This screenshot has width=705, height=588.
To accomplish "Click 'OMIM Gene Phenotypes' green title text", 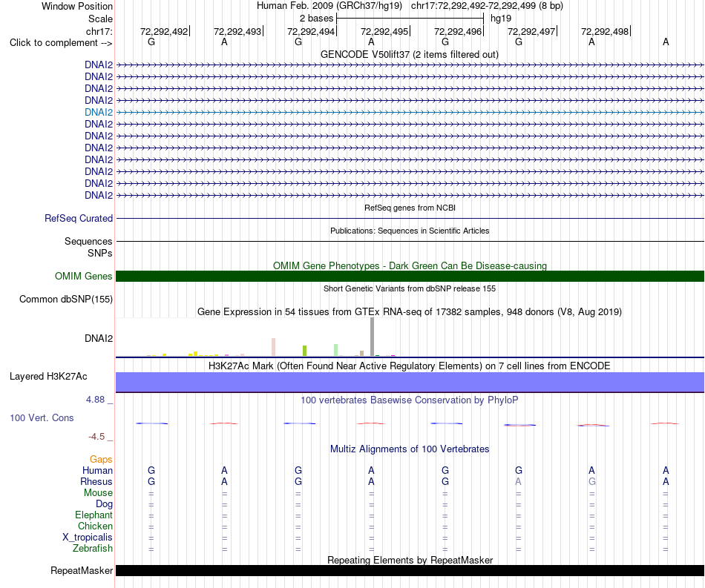I will 410,265.
